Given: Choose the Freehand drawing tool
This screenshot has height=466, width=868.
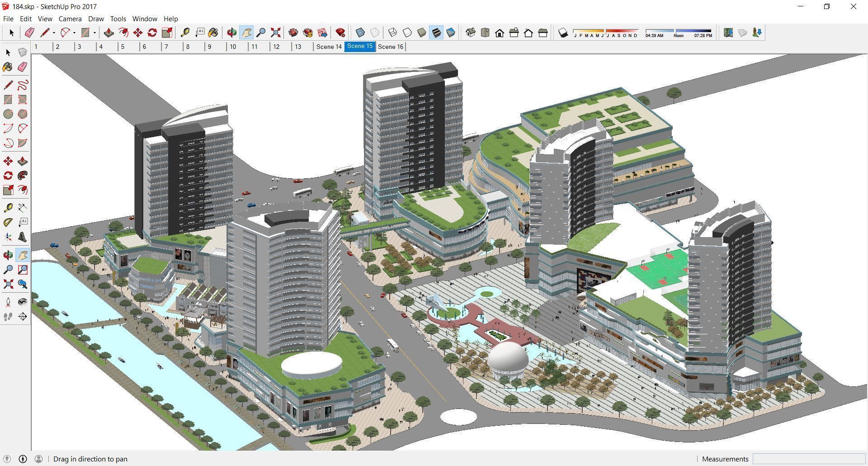Looking at the screenshot, I should click(22, 85).
